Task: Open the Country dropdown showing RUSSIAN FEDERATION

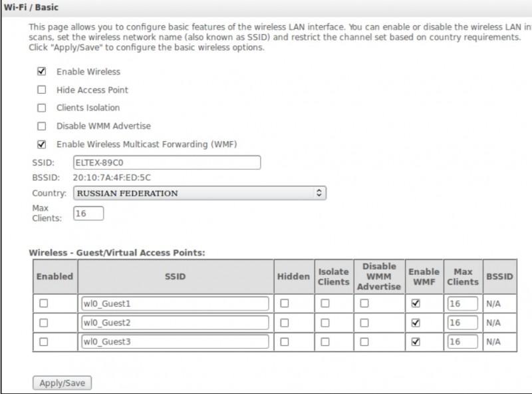Action: 200,193
